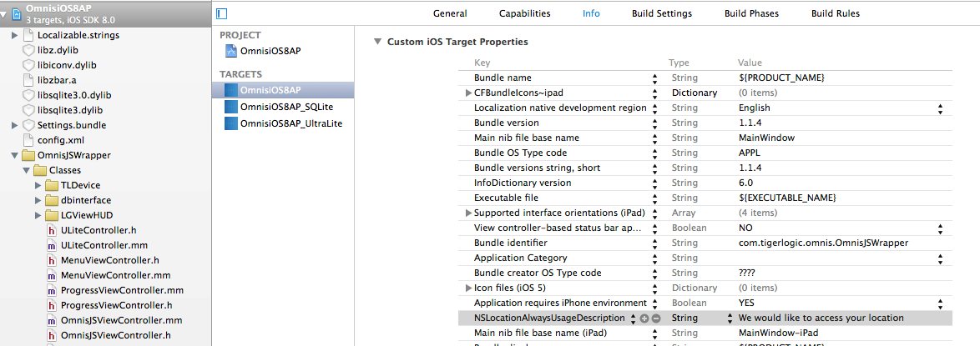
Task: Open the Build Rules tab
Action: tap(835, 13)
